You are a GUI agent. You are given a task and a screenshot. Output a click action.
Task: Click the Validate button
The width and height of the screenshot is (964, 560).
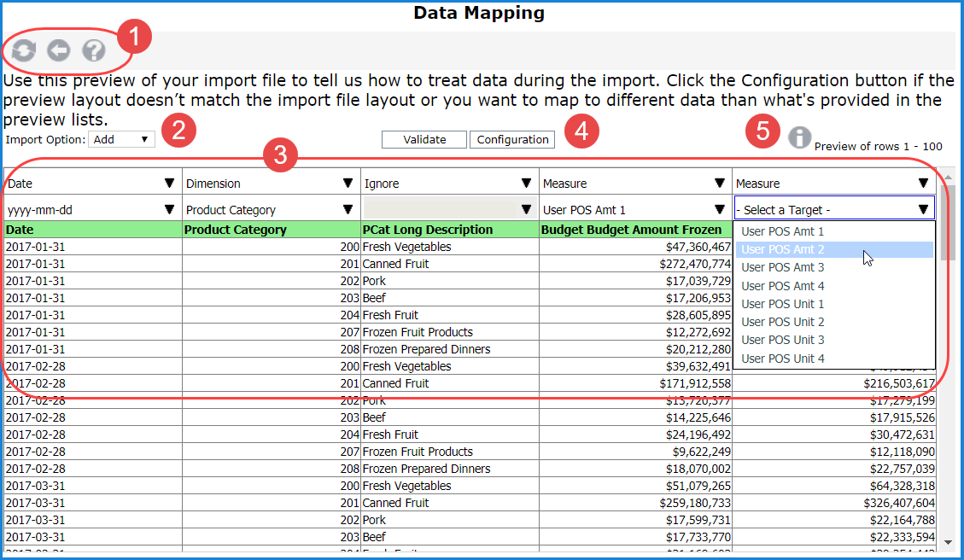tap(424, 140)
